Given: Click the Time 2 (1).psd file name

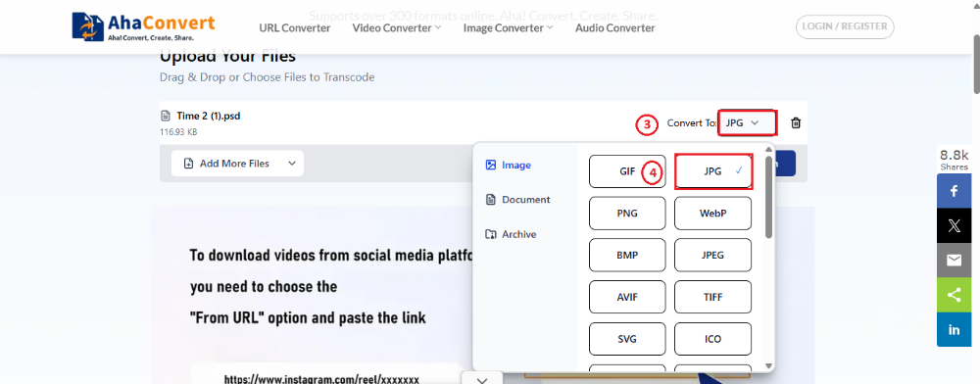Looking at the screenshot, I should click(x=209, y=116).
